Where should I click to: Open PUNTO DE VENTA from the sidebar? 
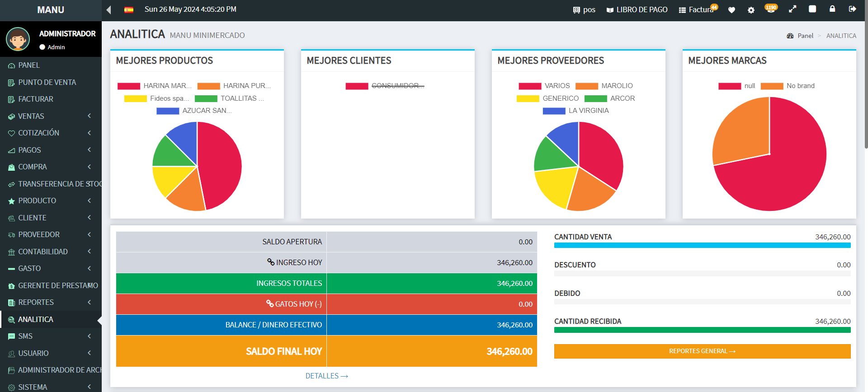click(47, 82)
